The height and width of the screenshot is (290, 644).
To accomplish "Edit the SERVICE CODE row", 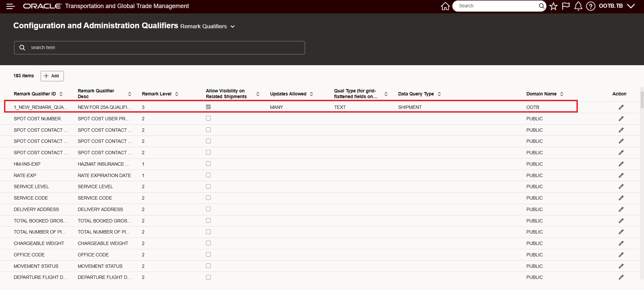I will [621, 198].
